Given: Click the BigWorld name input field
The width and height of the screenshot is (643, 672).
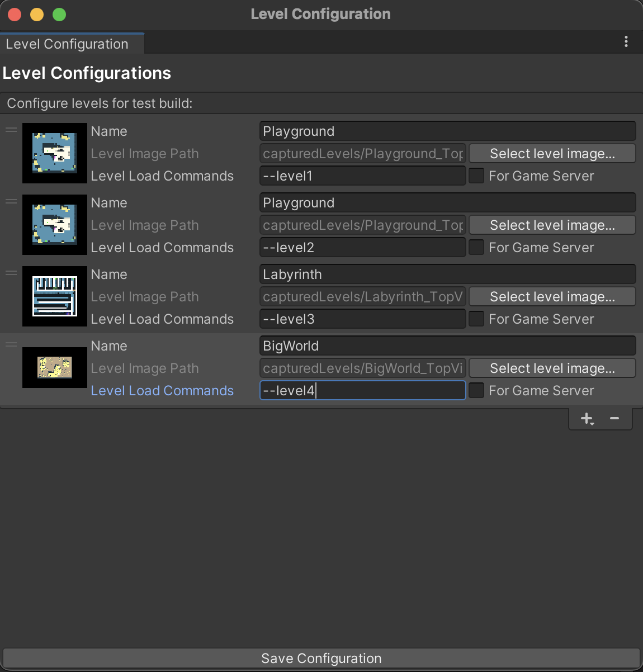Looking at the screenshot, I should (447, 346).
